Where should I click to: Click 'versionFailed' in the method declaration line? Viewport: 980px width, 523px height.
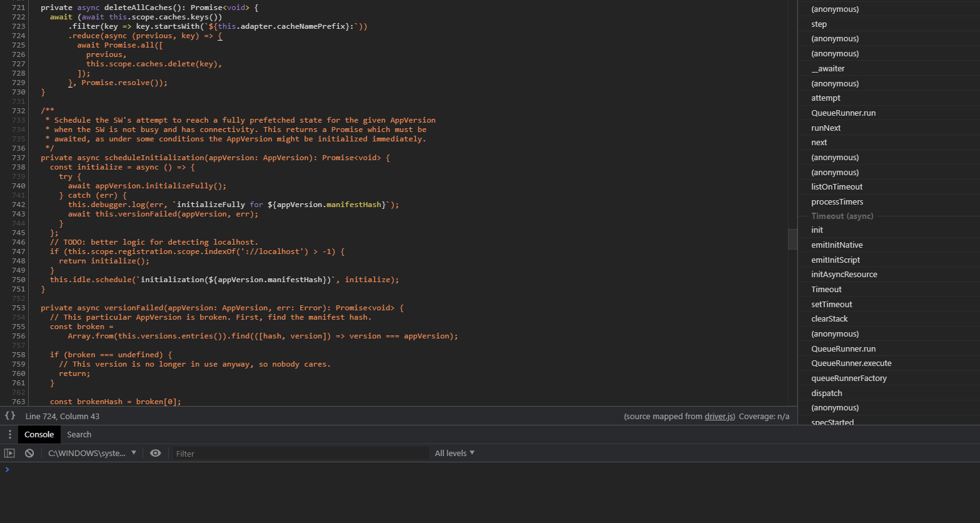pos(134,308)
